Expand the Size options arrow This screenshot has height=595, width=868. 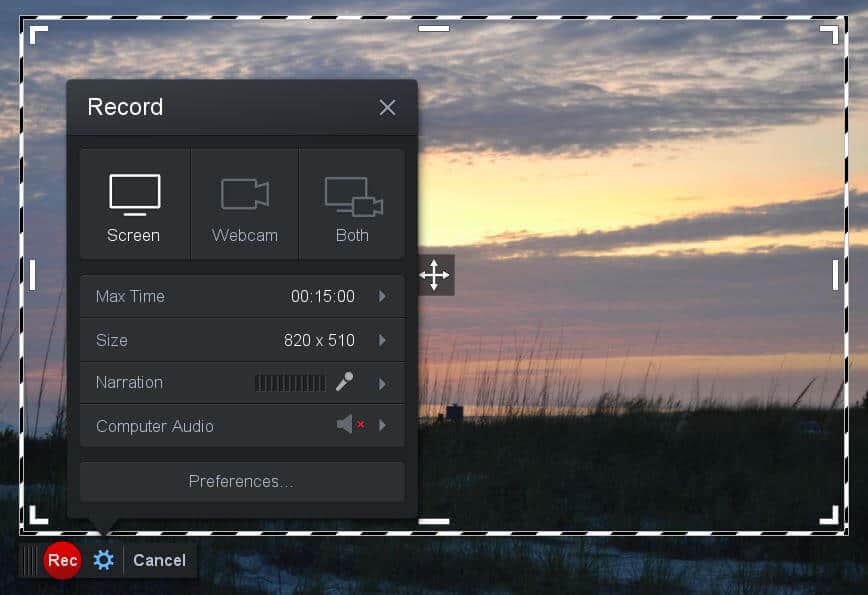tap(383, 340)
